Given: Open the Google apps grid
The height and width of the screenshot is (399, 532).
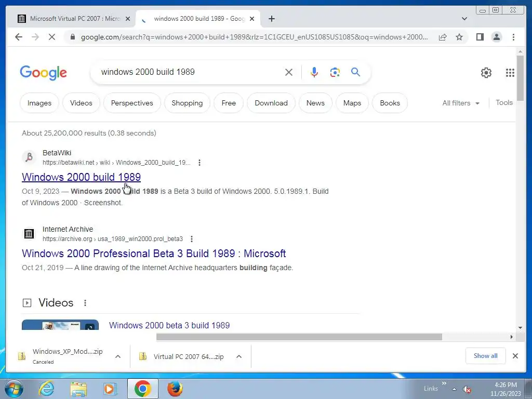Looking at the screenshot, I should [x=510, y=73].
